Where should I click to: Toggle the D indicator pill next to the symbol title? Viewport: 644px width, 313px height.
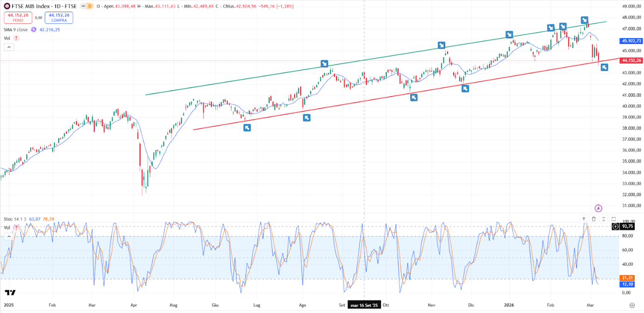pyautogui.click(x=90, y=6)
